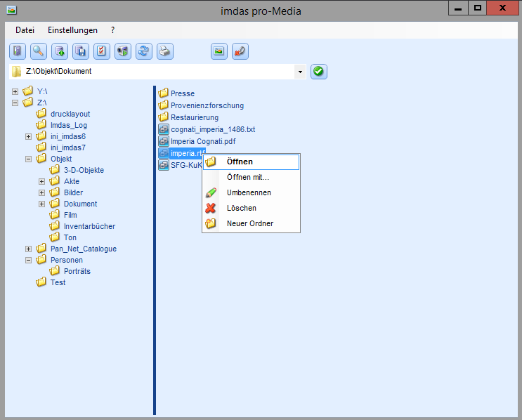Select the Porträts folder

[77, 271]
